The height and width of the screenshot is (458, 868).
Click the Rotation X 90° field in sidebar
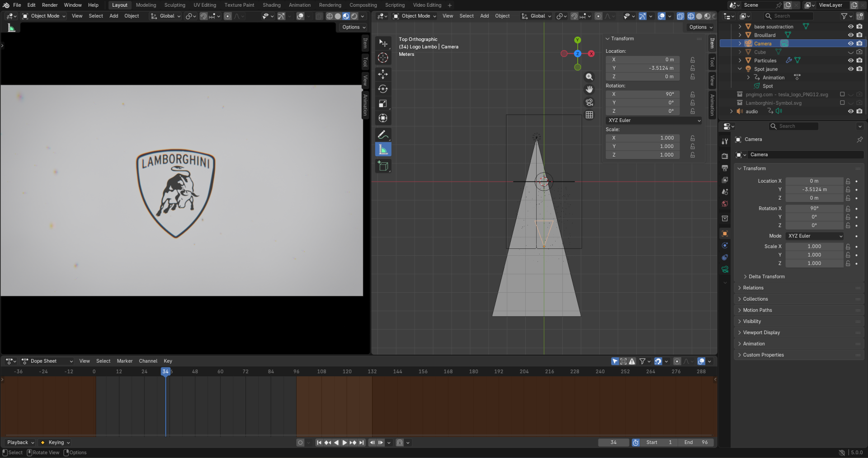point(642,94)
